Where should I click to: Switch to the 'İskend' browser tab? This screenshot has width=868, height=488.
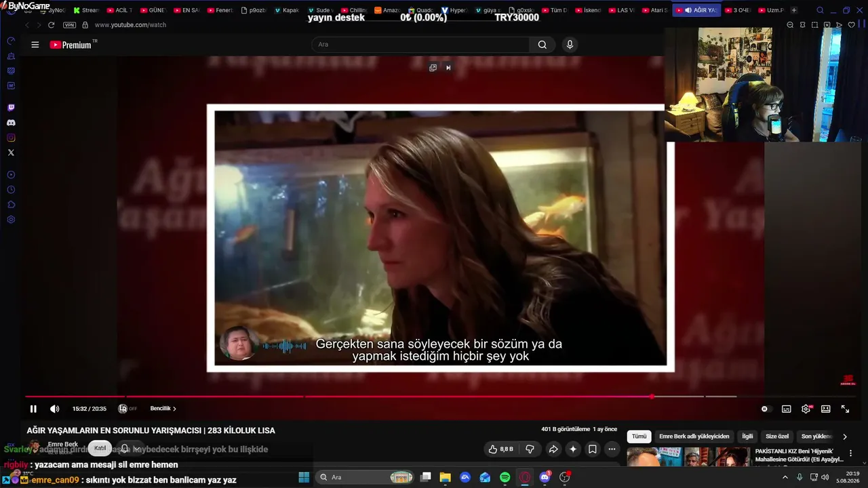(x=587, y=10)
